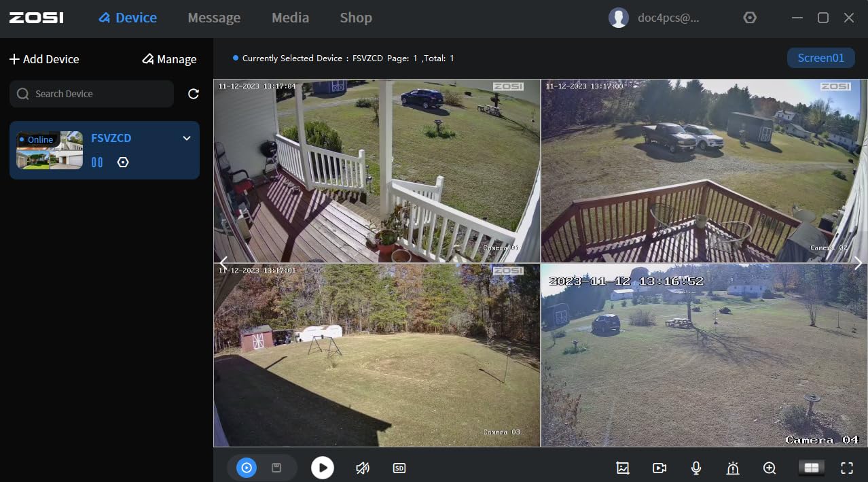Screen dimensions: 868x482
Task: Toggle the muted speaker audio
Action: pyautogui.click(x=363, y=468)
